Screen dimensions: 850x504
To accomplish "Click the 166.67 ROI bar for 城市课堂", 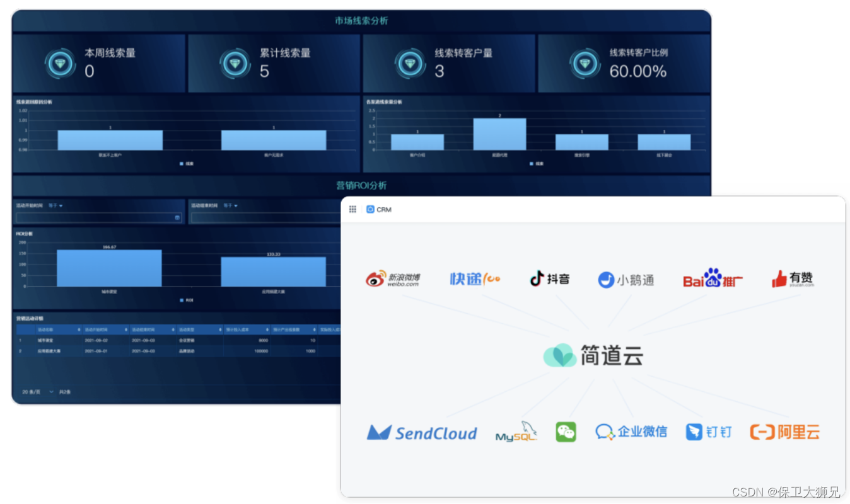I will [x=109, y=268].
